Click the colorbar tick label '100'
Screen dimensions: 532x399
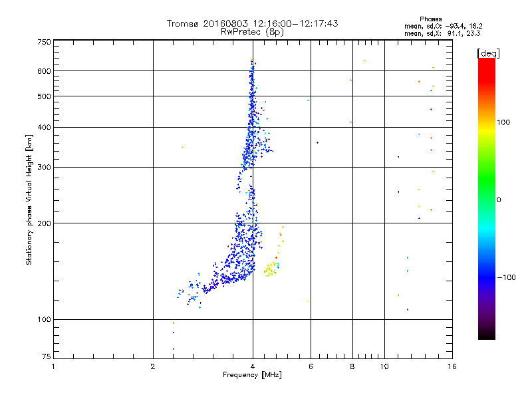click(503, 122)
